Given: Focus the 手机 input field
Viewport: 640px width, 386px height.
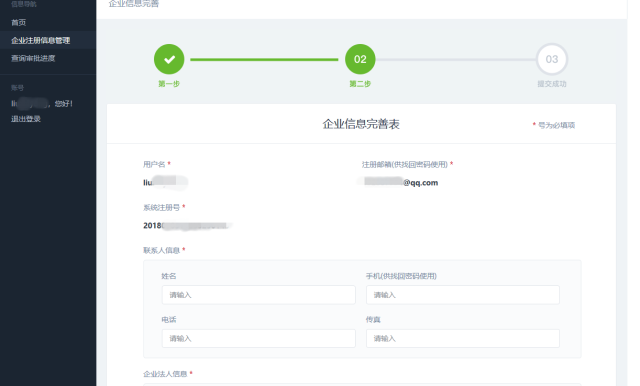Looking at the screenshot, I should [463, 295].
